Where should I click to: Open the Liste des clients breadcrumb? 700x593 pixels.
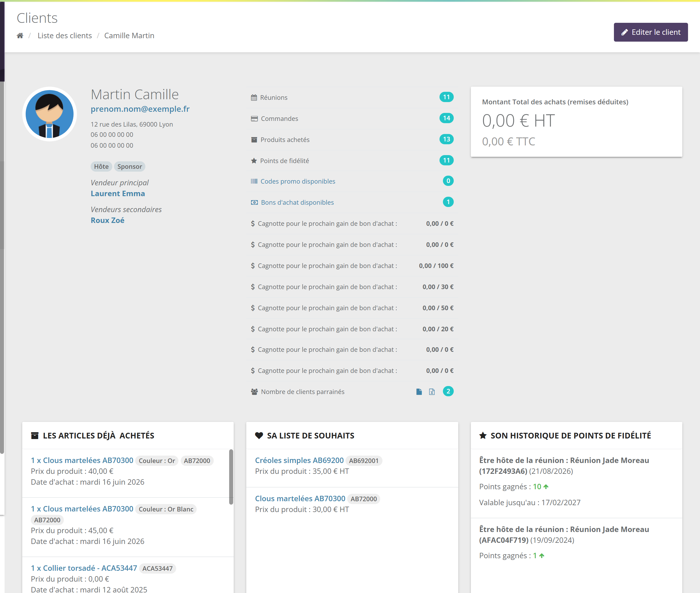pos(64,36)
